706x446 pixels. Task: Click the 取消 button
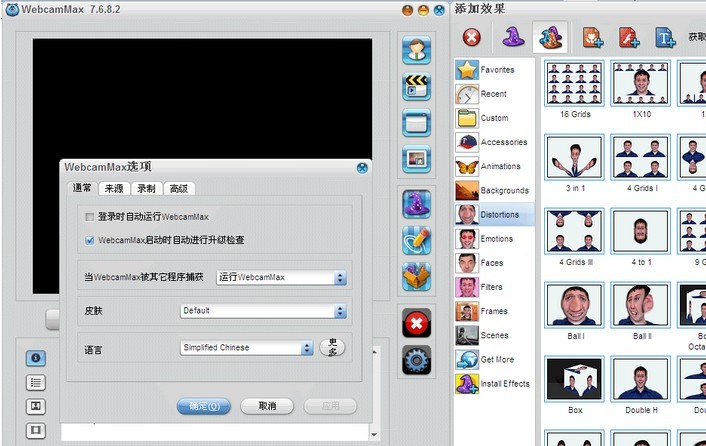tap(267, 406)
